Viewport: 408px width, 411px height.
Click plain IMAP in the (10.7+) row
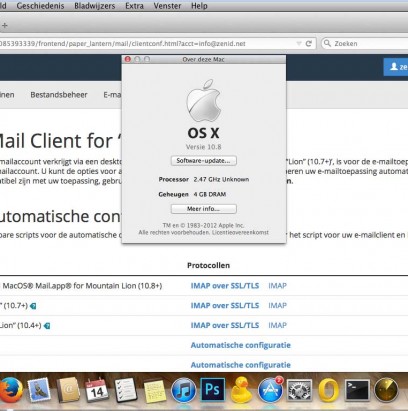(277, 305)
